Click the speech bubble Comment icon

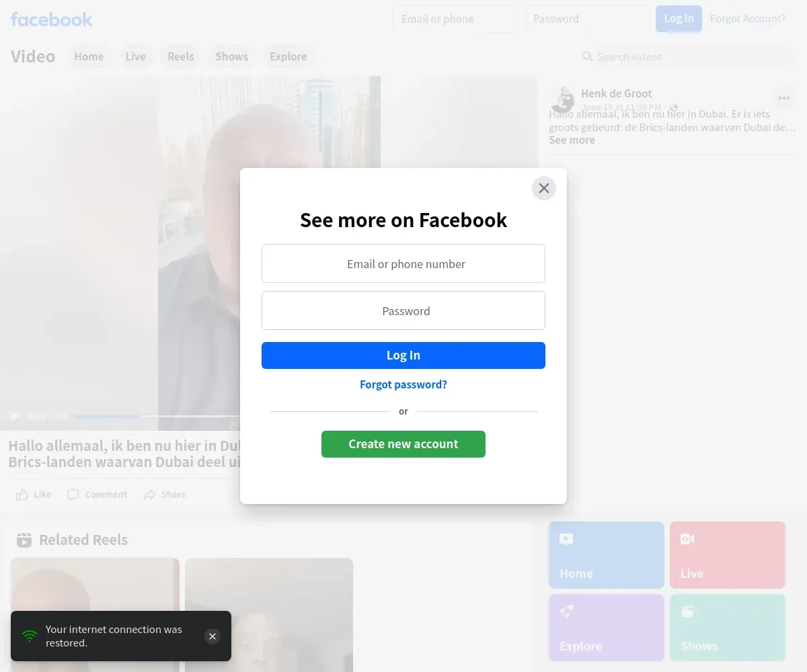click(x=73, y=495)
